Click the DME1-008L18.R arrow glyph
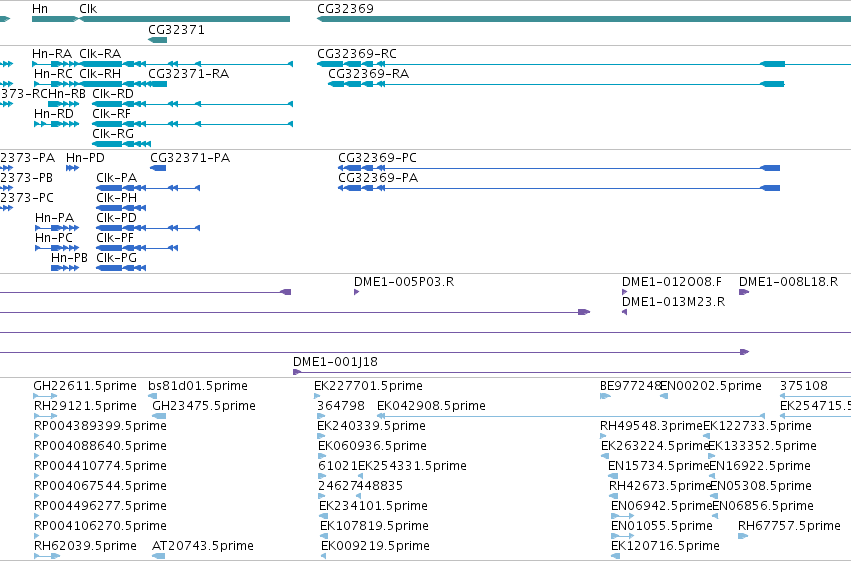The width and height of the screenshot is (851, 561). [744, 292]
